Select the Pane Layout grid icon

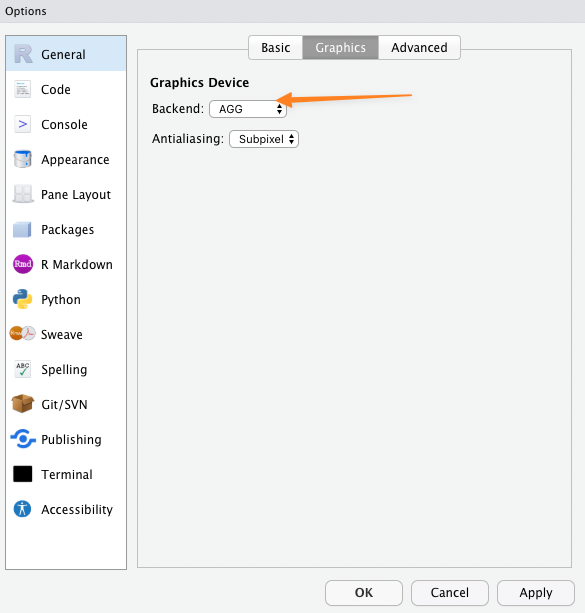click(x=23, y=194)
